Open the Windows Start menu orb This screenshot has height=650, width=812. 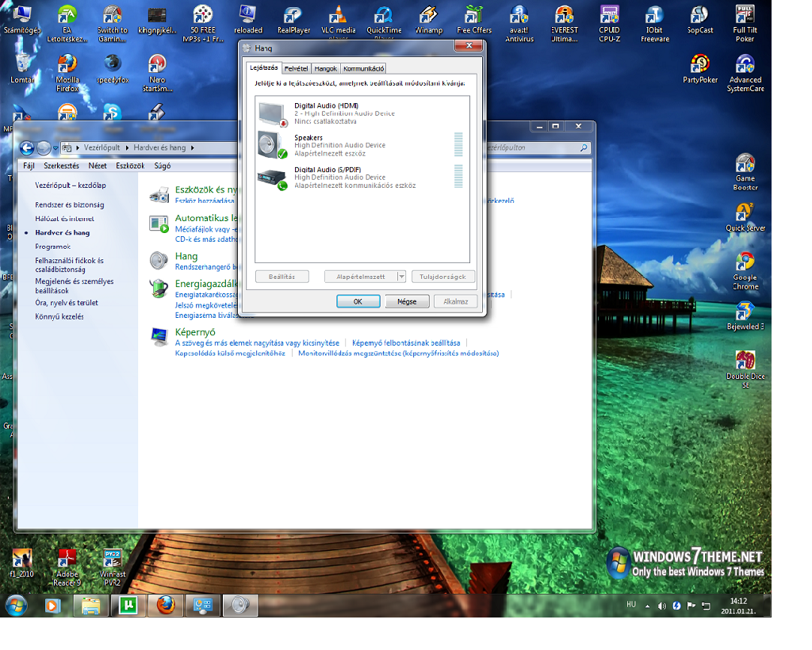click(16, 605)
